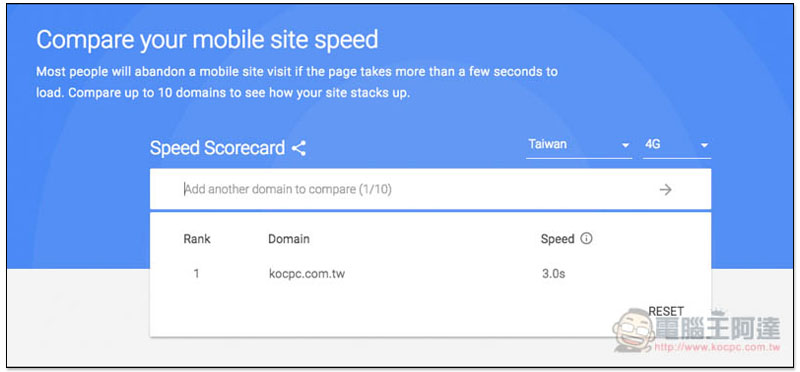Click the 電腦王阿達 watermark text
800x372 pixels.
click(718, 328)
